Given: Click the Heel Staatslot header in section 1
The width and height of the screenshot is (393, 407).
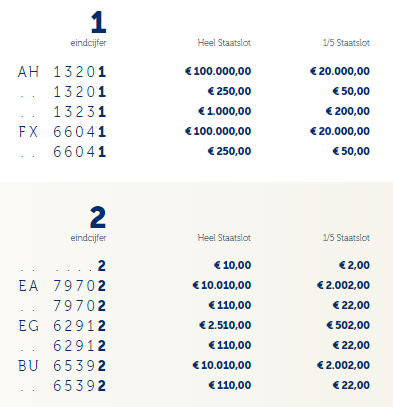Looking at the screenshot, I should 224,43.
